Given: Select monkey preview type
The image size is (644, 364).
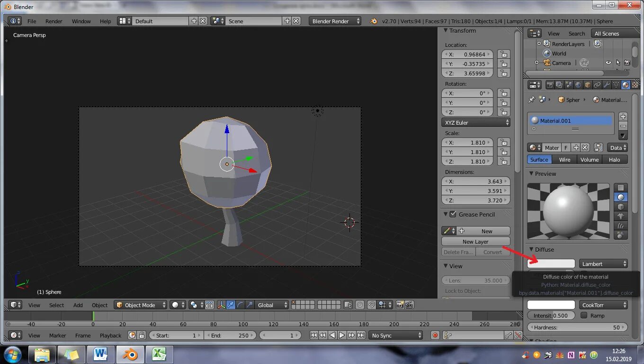Looking at the screenshot, I should (620, 216).
